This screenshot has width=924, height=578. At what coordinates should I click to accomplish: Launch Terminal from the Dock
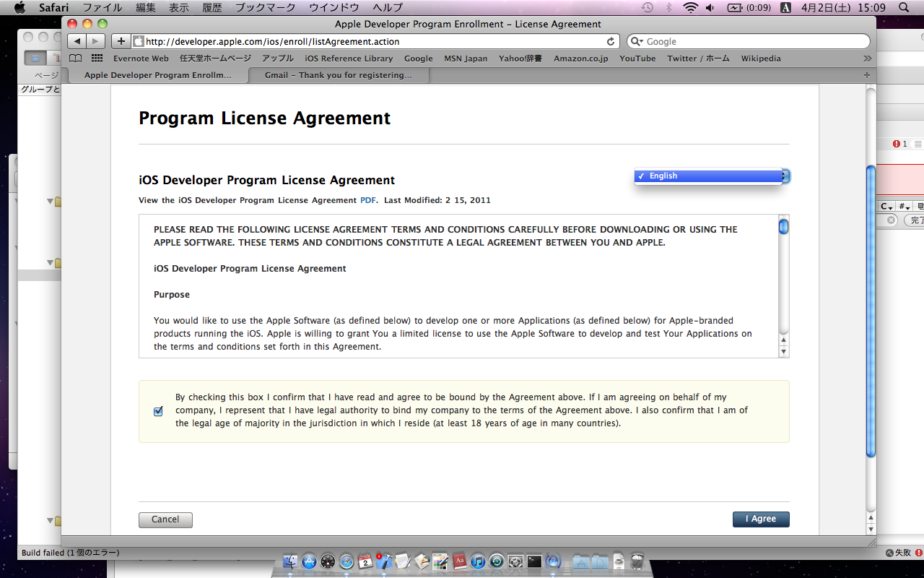(534, 561)
